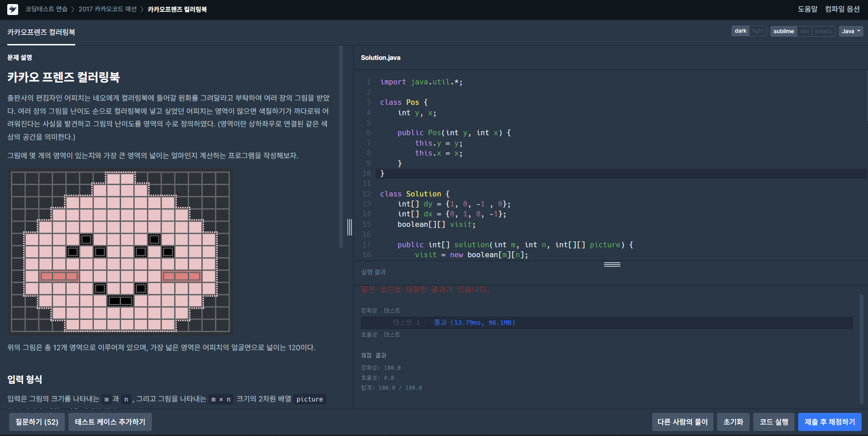Image resolution: width=868 pixels, height=436 pixels.
Task: Click the 테스트 1 통과 result row
Action: tap(606, 323)
